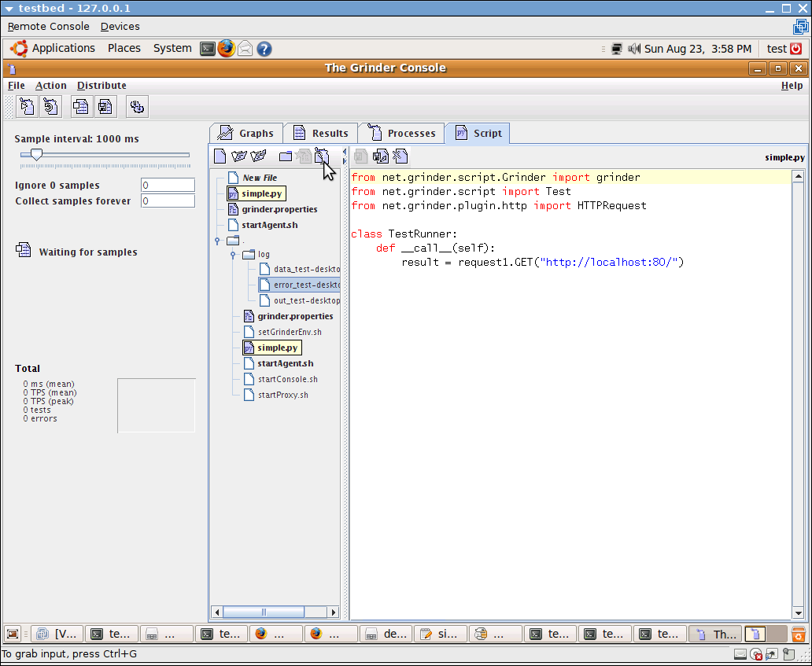Viewport: 812px width, 666px height.
Task: Click the VMware console icon top right
Action: coord(801,27)
